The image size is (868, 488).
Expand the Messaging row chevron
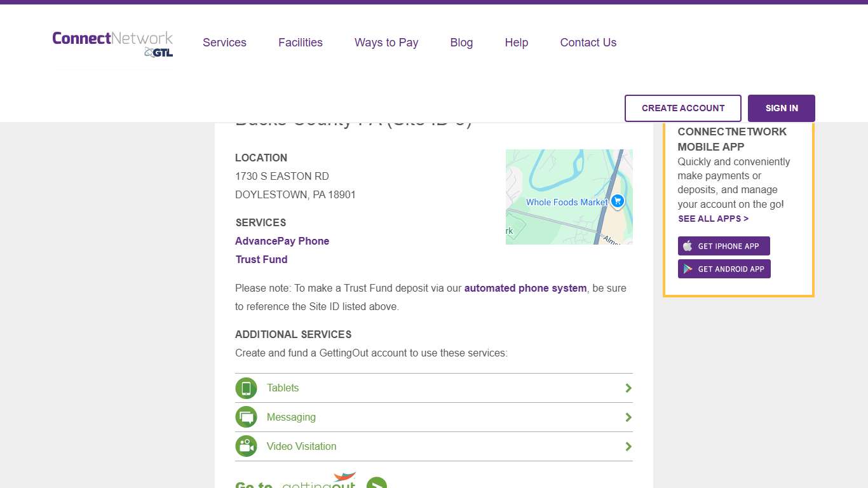(x=628, y=417)
